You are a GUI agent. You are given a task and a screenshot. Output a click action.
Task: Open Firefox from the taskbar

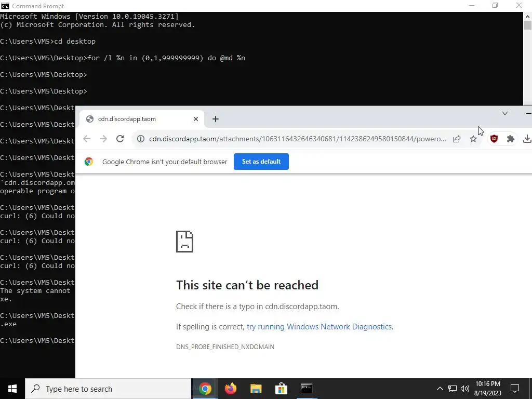point(230,389)
